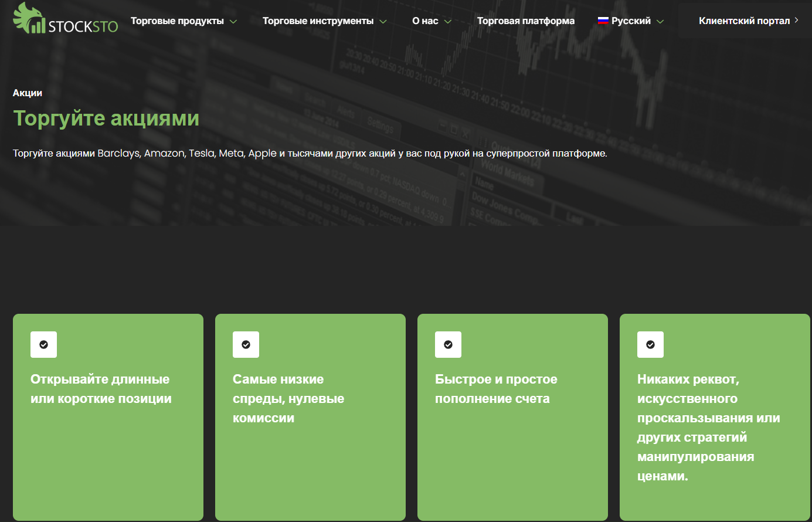
Task: Expand the Торговые инструменты chevron
Action: (x=383, y=22)
